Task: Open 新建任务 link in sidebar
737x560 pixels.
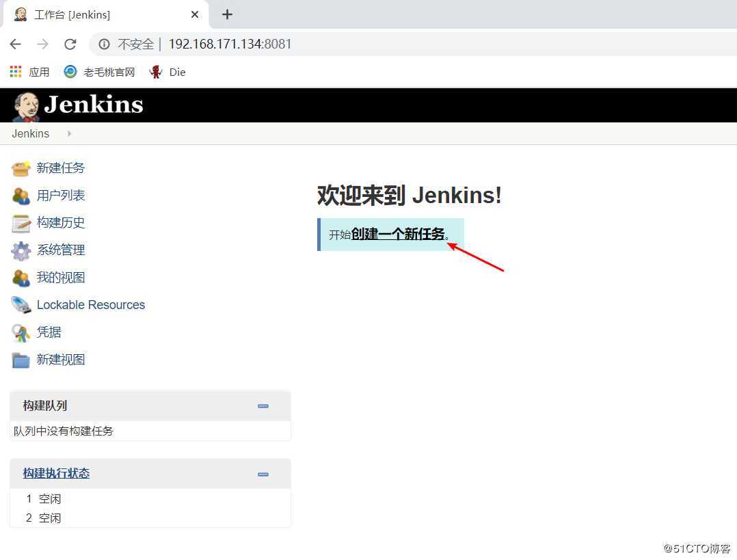Action: tap(61, 168)
